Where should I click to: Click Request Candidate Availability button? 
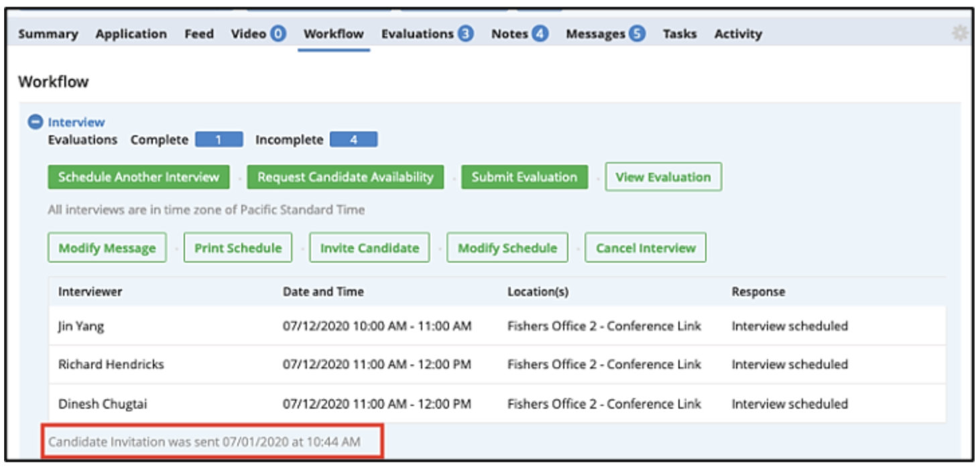pos(345,177)
